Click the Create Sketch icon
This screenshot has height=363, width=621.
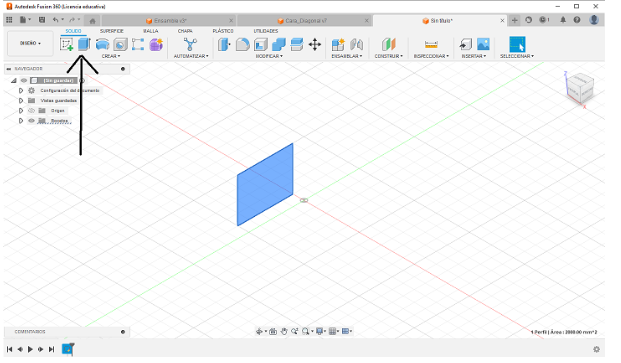click(x=67, y=44)
